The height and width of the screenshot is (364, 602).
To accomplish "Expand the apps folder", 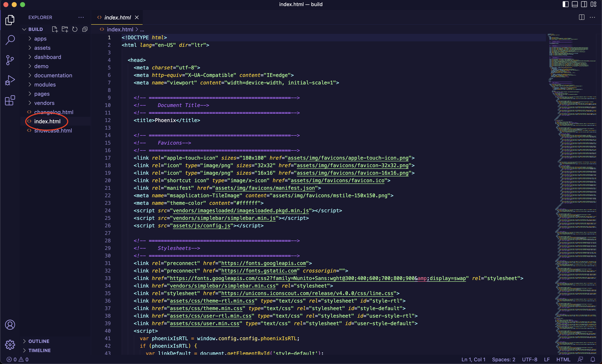I will 56,39.
